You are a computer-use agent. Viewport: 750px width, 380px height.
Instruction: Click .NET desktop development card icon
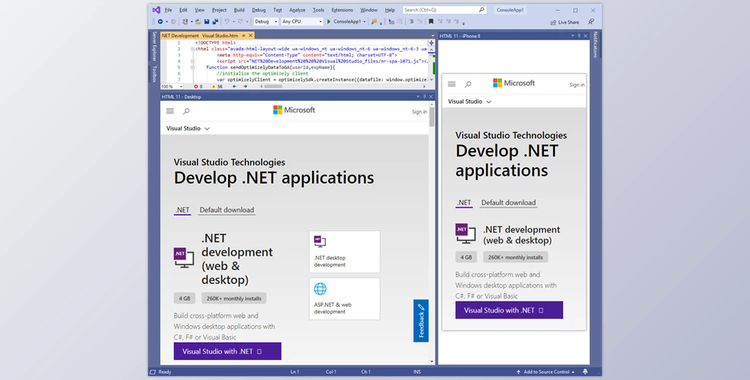320,242
